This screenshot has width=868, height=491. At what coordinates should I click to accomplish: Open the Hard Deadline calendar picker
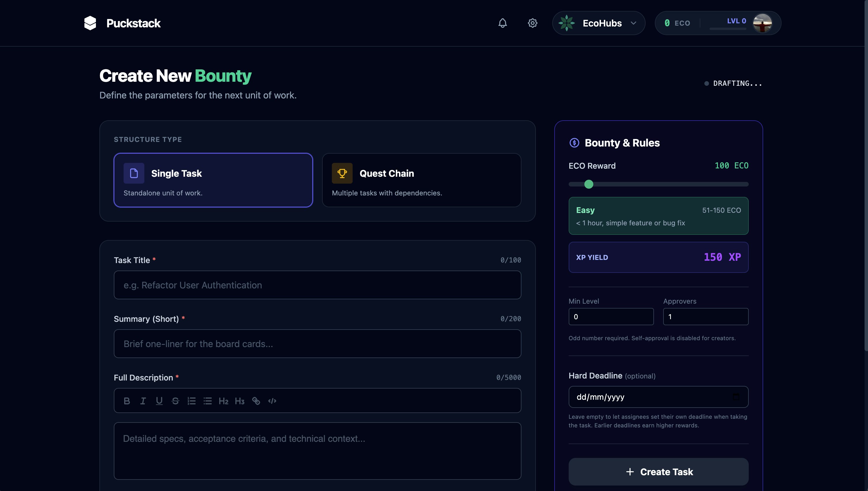(x=736, y=397)
